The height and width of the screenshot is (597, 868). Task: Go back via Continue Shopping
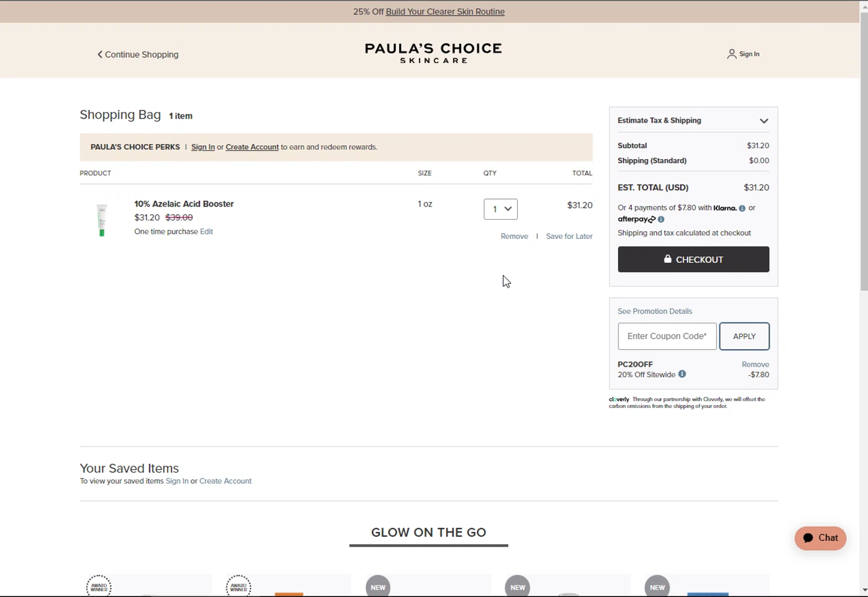pyautogui.click(x=138, y=54)
